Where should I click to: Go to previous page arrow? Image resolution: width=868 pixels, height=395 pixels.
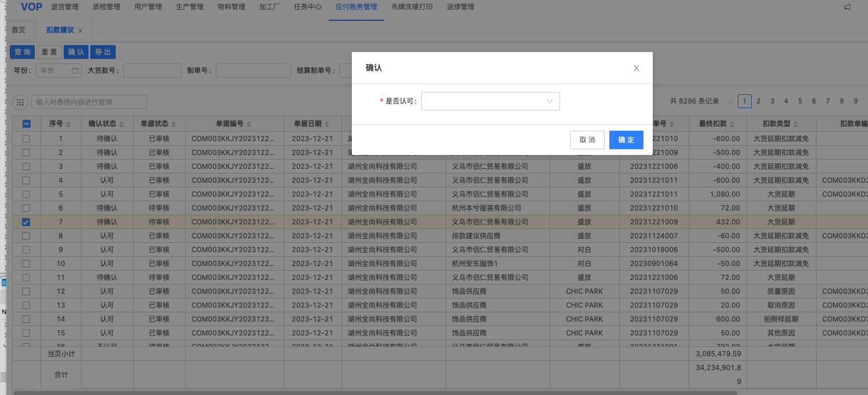pyautogui.click(x=730, y=102)
